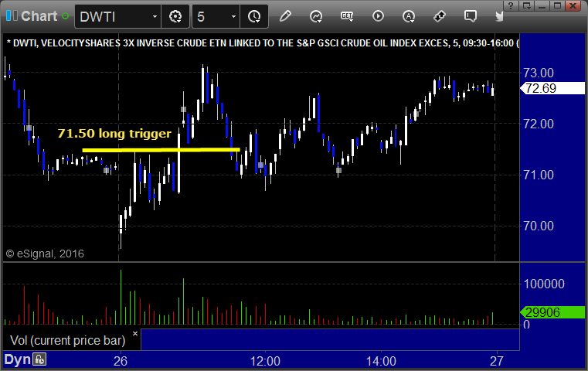Image resolution: width=588 pixels, height=371 pixels.
Task: Open the DWTI symbol dropdown arrow
Action: pos(155,16)
